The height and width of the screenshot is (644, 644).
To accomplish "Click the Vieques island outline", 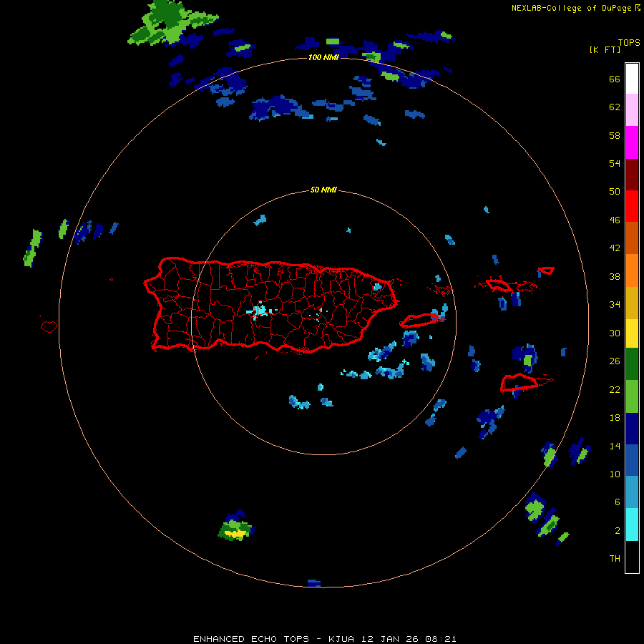I will (420, 320).
